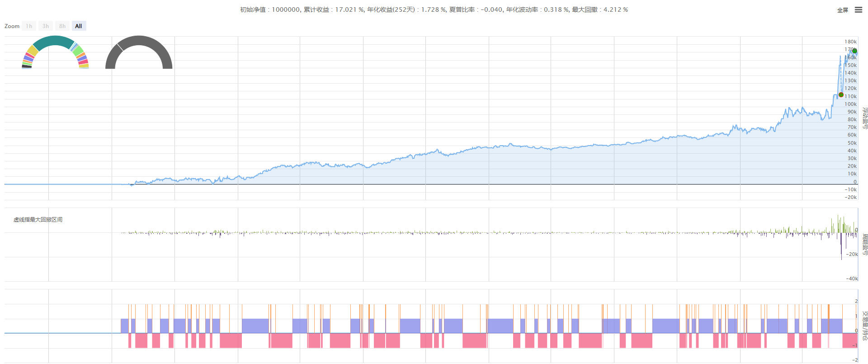
Task: Switch zoom range to 8h
Action: [62, 26]
